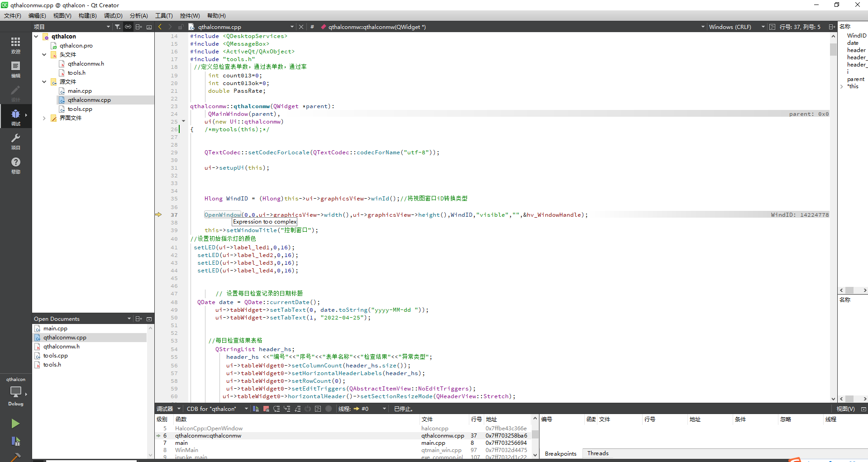Open Projects (项目) mode with wrench icon
Viewport: 868px width, 462px height.
[x=15, y=141]
